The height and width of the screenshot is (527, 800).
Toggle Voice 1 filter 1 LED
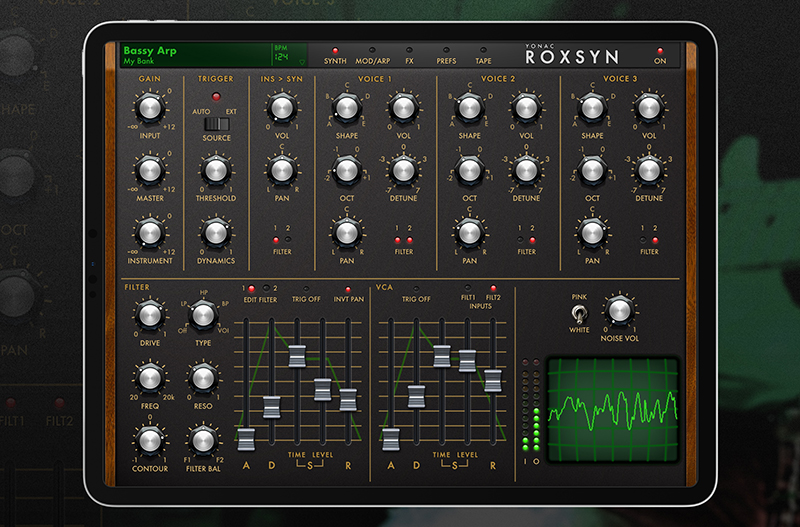pyautogui.click(x=397, y=240)
